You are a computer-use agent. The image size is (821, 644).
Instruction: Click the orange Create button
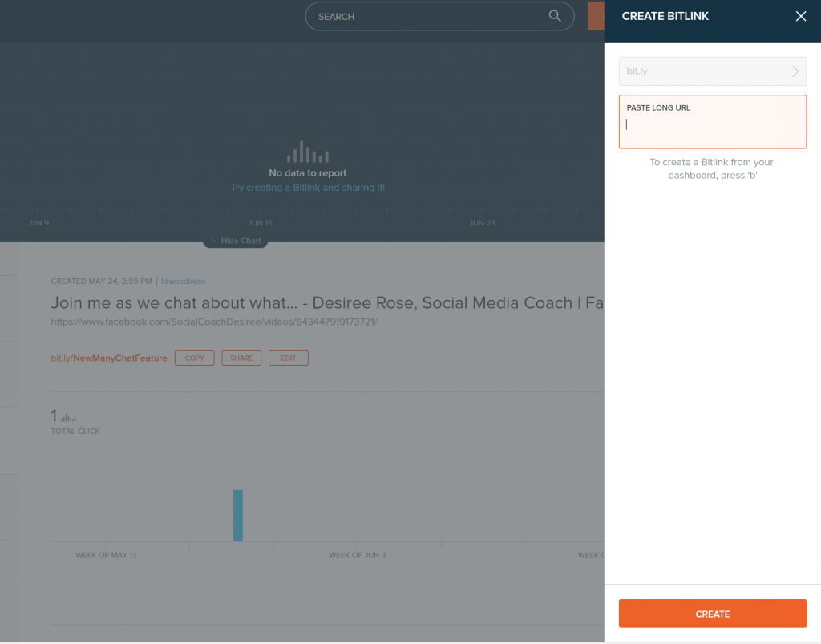pos(712,614)
